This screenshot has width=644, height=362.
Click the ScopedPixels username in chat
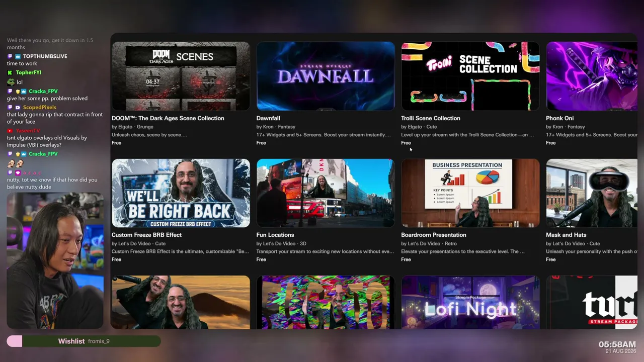pos(39,108)
